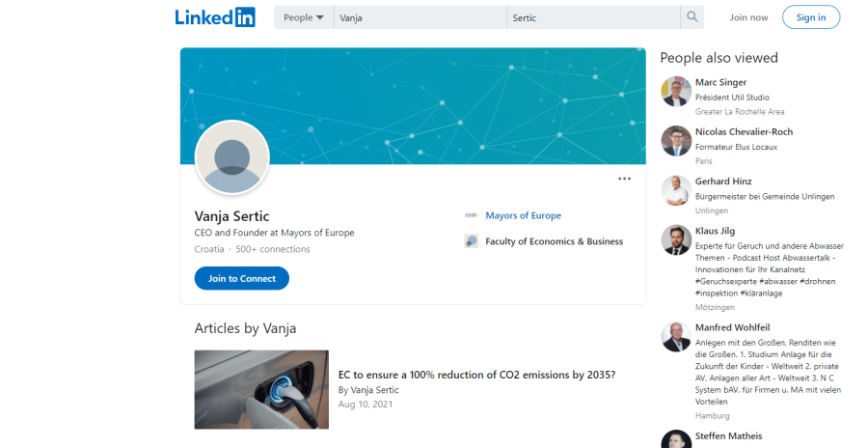Open the EC CO2 emissions 2035 article title
Viewport: 868px width, 448px height.
pyautogui.click(x=476, y=375)
